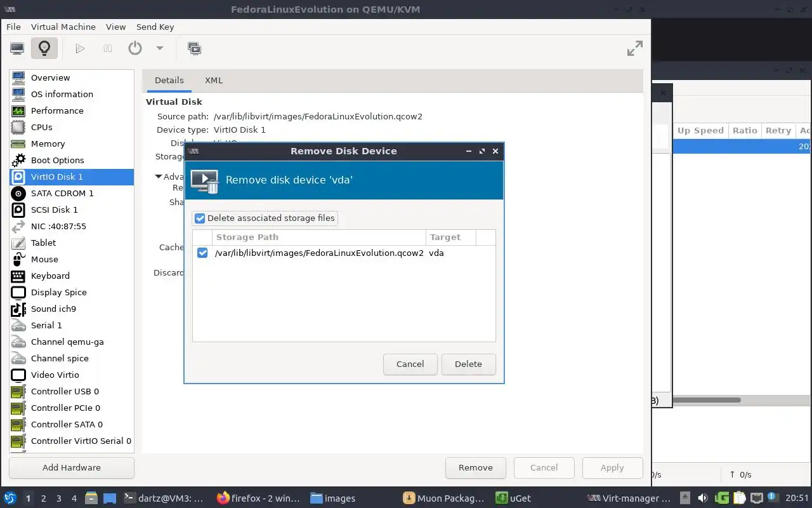Click Cancel in Remove Disk Device dialog
Viewport: 812px width, 508px height.
point(410,364)
